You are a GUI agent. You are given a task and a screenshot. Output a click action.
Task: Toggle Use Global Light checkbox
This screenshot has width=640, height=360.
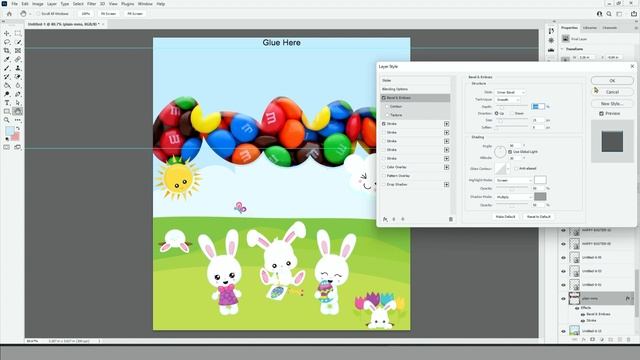(510, 152)
